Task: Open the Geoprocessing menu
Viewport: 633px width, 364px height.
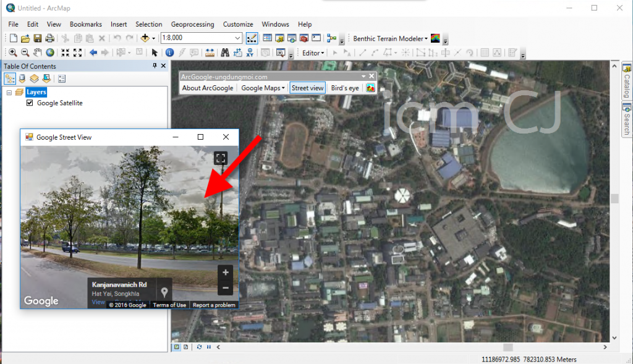Action: pos(192,24)
